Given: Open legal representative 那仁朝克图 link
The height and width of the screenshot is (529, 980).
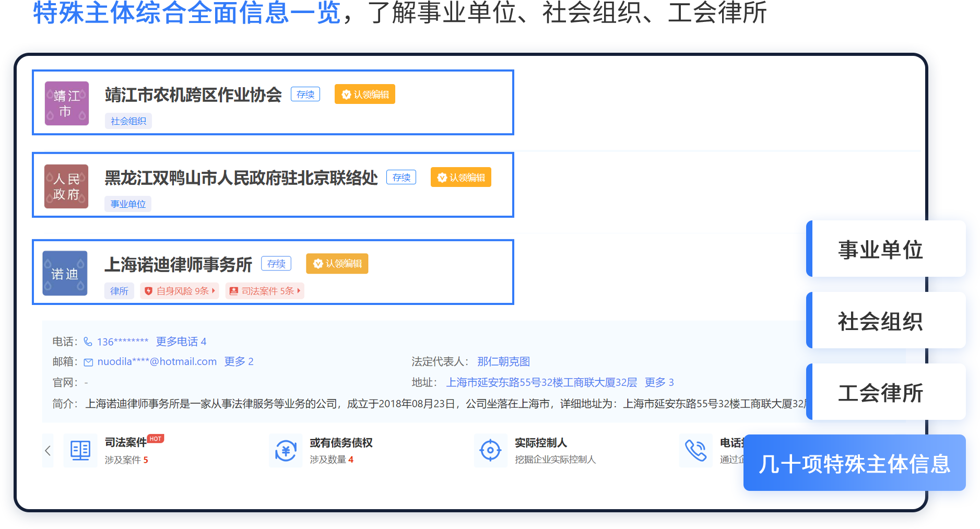Looking at the screenshot, I should pos(503,361).
